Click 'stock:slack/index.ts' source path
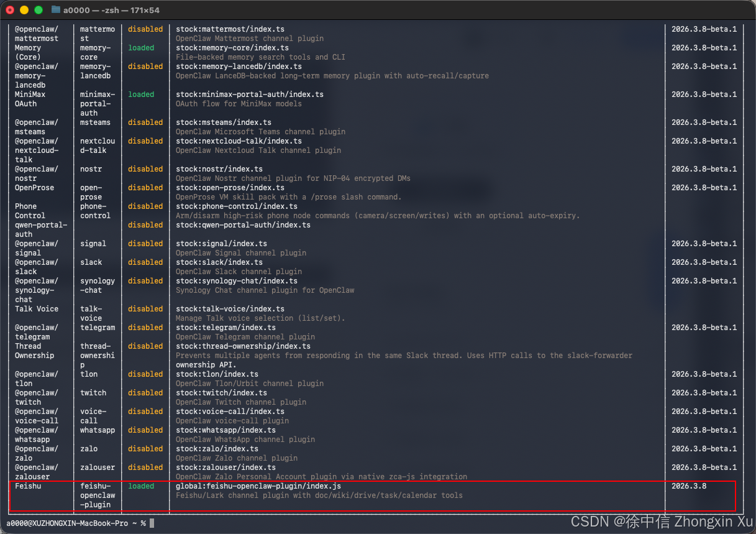Image resolution: width=756 pixels, height=534 pixels. point(219,262)
